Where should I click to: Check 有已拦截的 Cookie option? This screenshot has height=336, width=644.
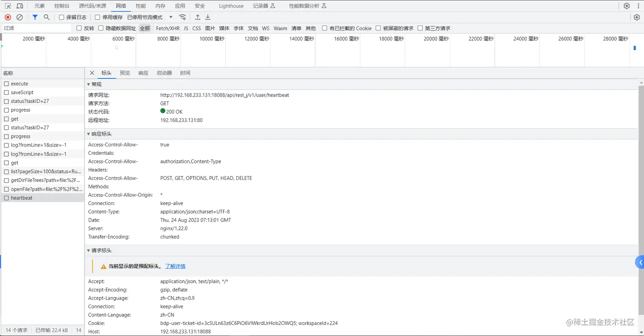tap(325, 28)
